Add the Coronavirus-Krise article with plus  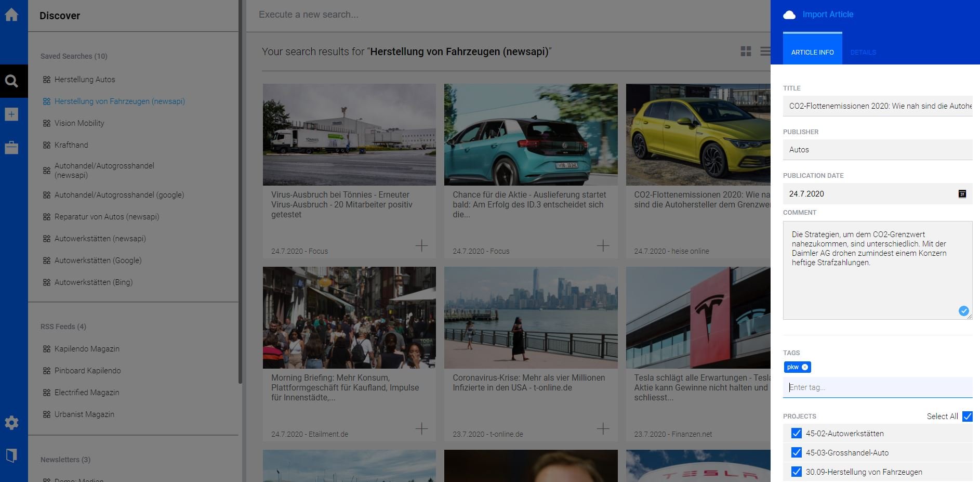603,428
